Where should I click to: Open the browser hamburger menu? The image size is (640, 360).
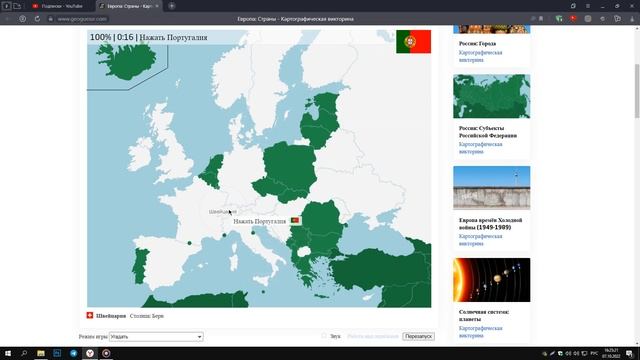point(588,6)
